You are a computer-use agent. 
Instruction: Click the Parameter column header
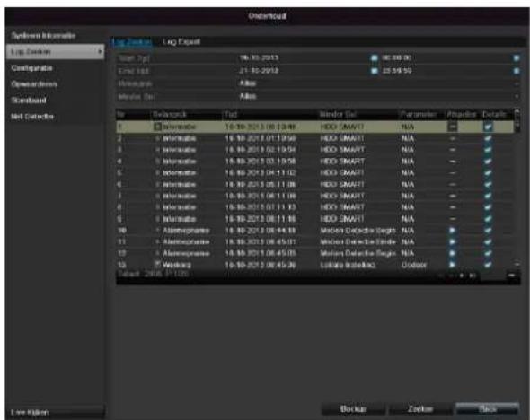tap(419, 115)
